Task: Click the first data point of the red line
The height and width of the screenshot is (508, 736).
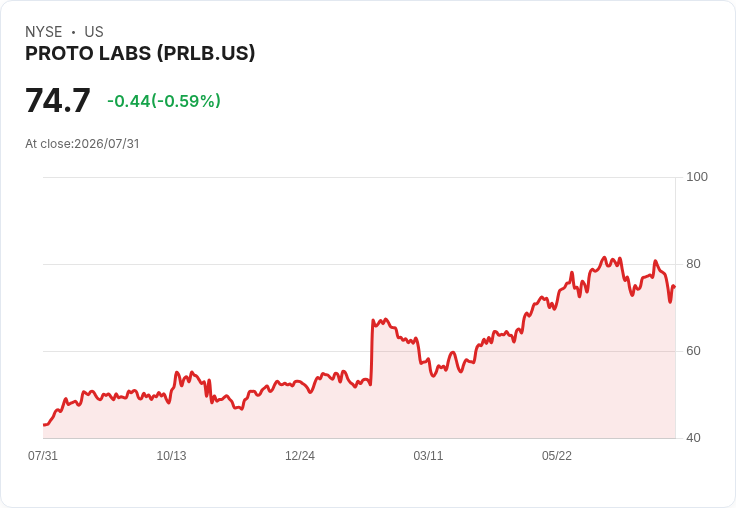Action: click(x=44, y=425)
